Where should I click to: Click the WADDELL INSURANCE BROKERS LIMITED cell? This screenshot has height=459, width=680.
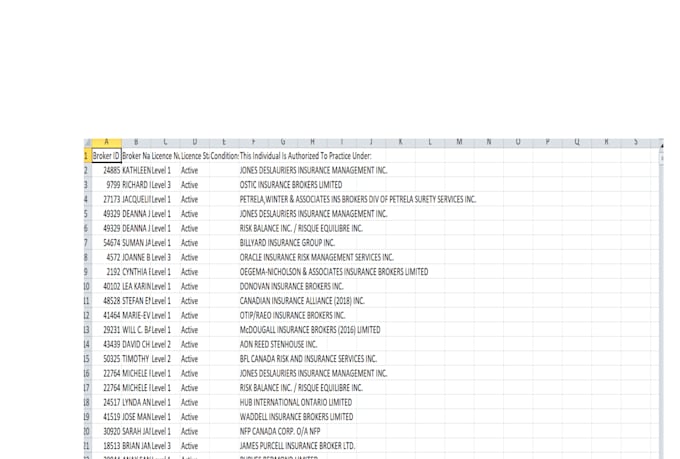297,417
